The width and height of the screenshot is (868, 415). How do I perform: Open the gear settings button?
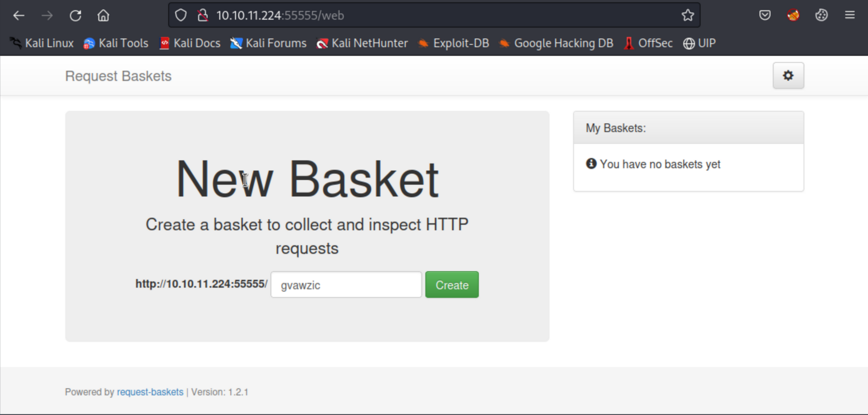[788, 75]
